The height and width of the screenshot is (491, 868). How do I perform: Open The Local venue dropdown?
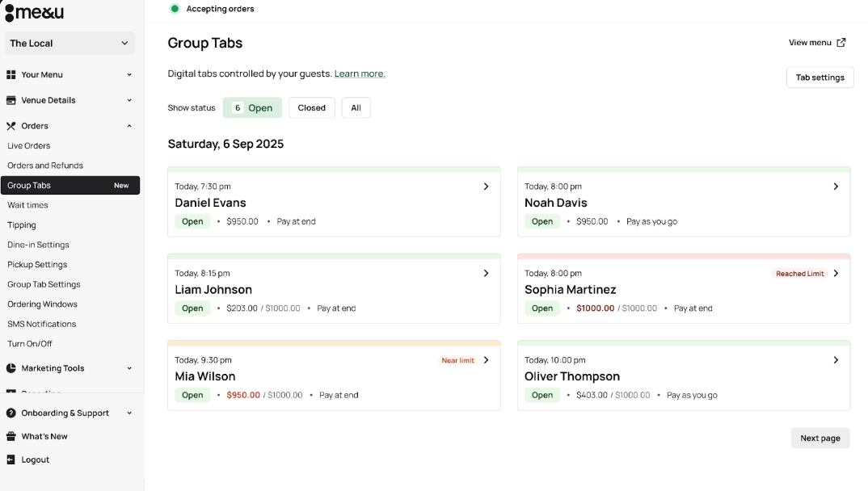(x=70, y=44)
